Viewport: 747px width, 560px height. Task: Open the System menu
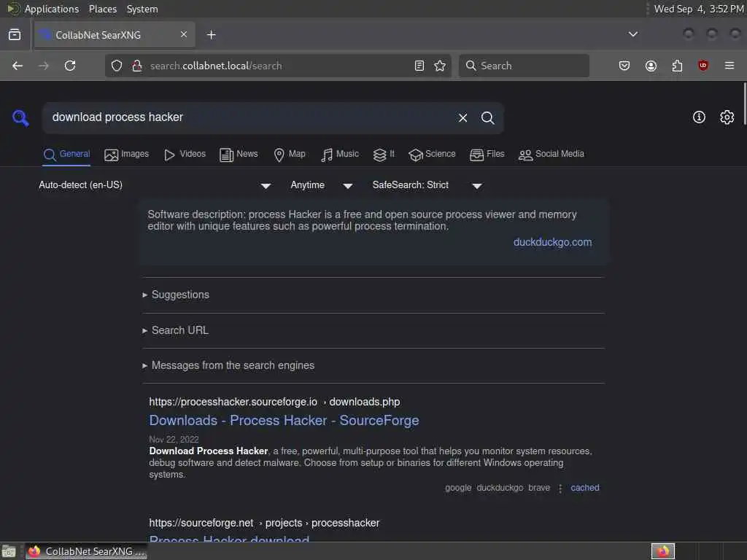[x=142, y=9]
